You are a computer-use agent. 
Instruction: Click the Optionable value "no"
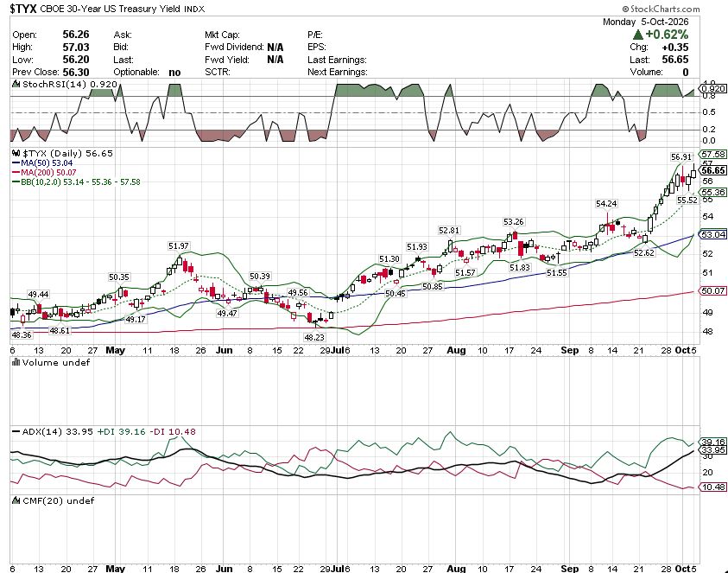174,72
